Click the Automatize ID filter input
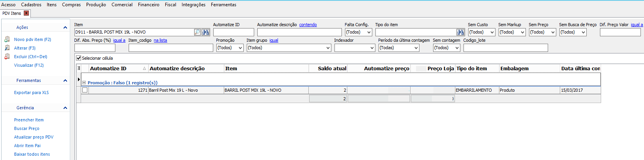The image size is (644, 160). 234,32
